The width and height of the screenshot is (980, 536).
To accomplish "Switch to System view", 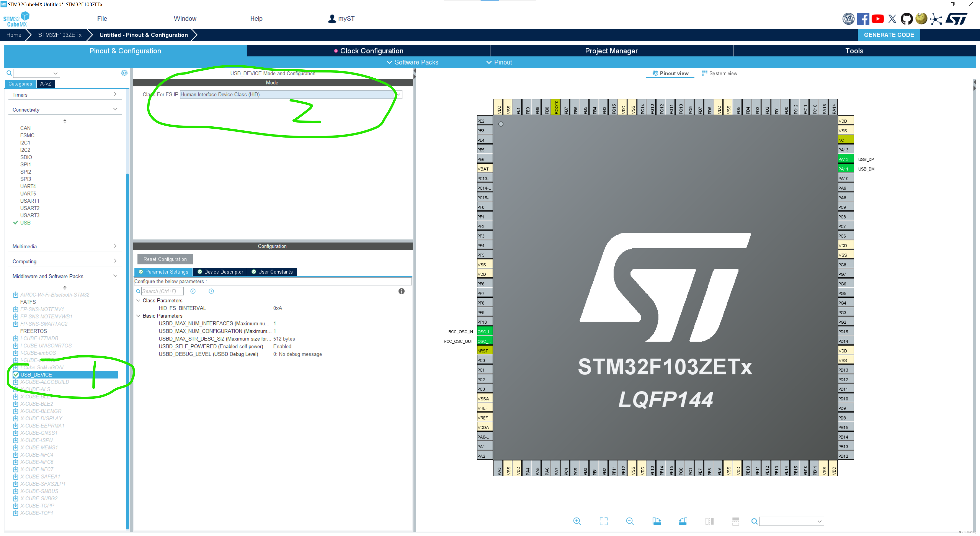I will coord(719,74).
